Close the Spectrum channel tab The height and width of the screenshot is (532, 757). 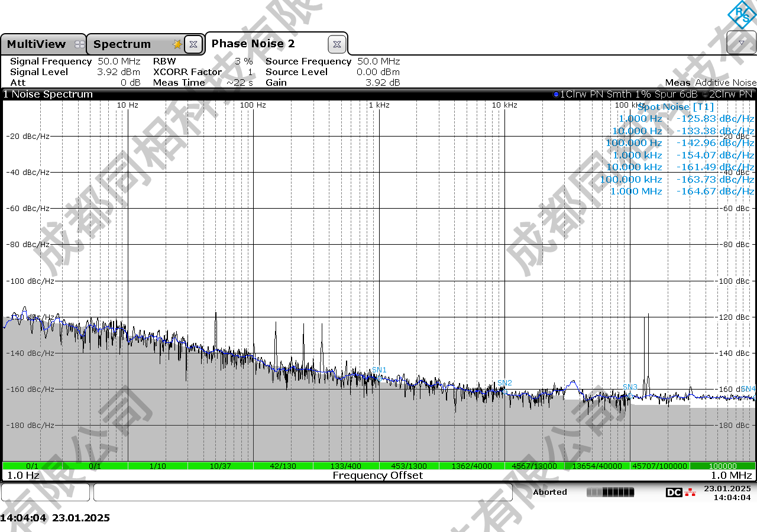(x=193, y=44)
